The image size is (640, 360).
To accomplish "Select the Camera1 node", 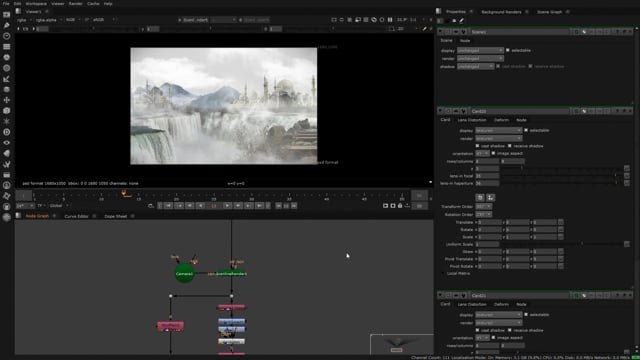I will [x=184, y=274].
